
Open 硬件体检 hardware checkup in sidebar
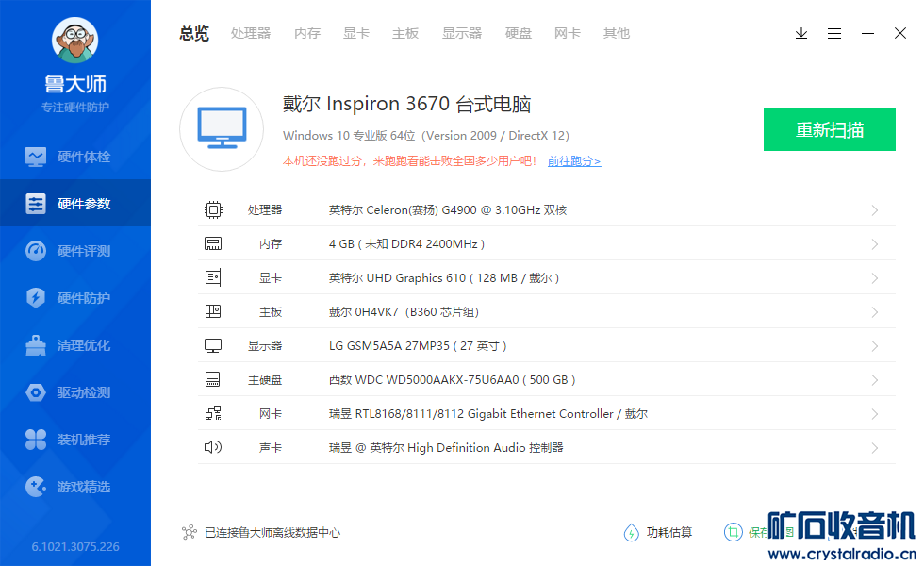point(75,157)
